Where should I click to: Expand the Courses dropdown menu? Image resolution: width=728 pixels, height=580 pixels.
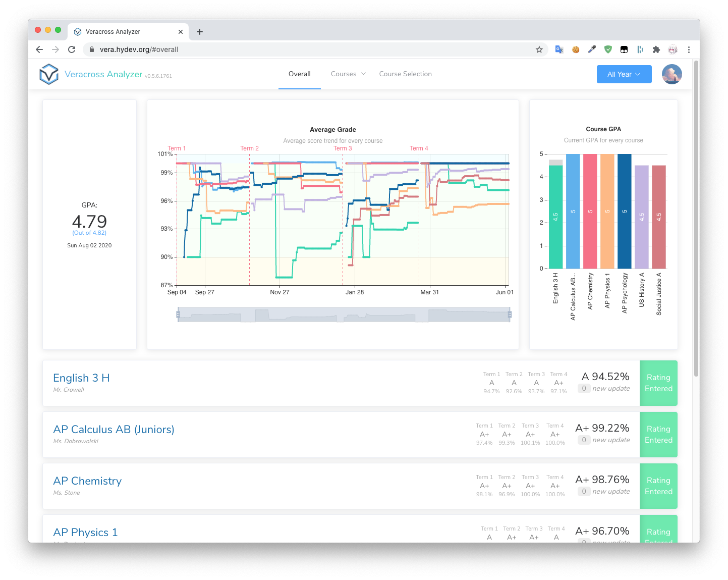[x=348, y=74]
